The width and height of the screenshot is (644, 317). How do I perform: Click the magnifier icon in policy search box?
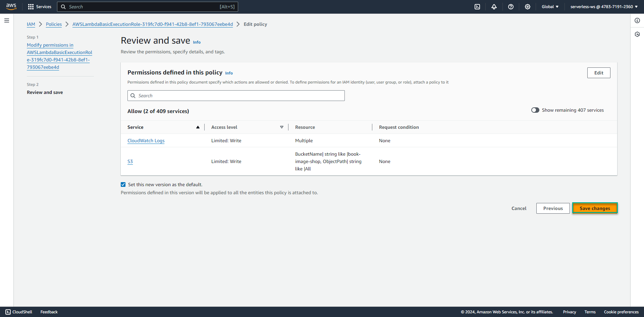(x=133, y=96)
